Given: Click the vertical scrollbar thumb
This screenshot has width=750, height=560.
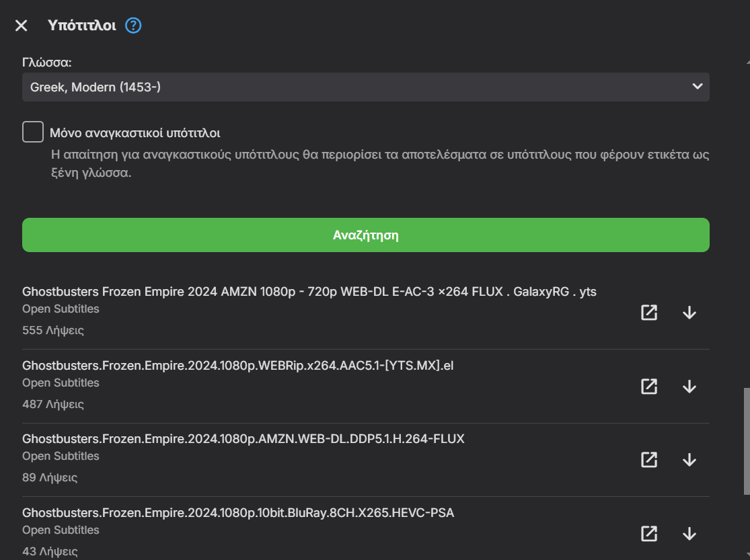Looking at the screenshot, I should click(745, 440).
